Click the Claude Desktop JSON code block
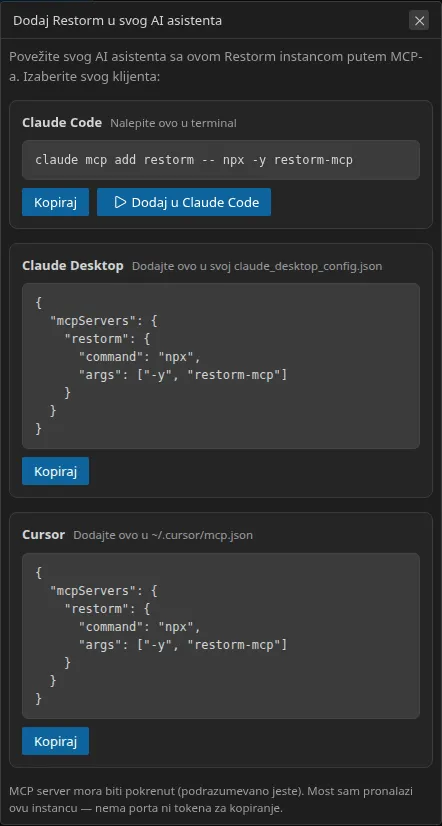The height and width of the screenshot is (826, 442). coord(221,366)
